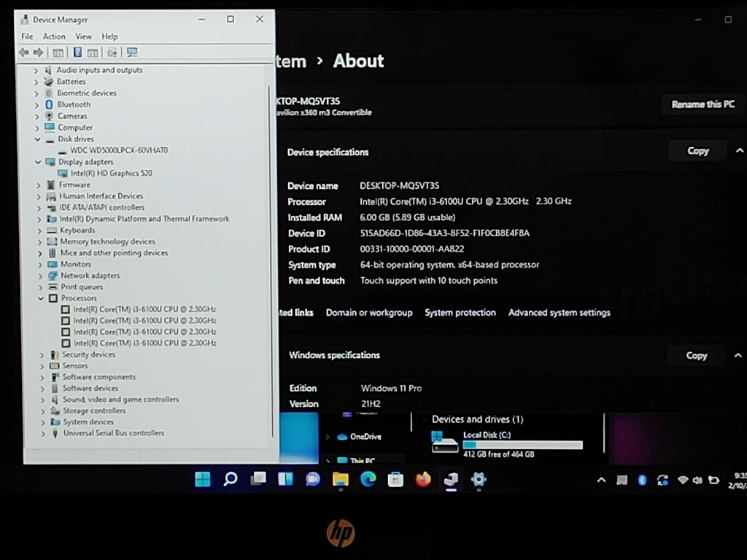The image size is (747, 560).
Task: Open Microsoft Store from the taskbar
Action: click(395, 480)
